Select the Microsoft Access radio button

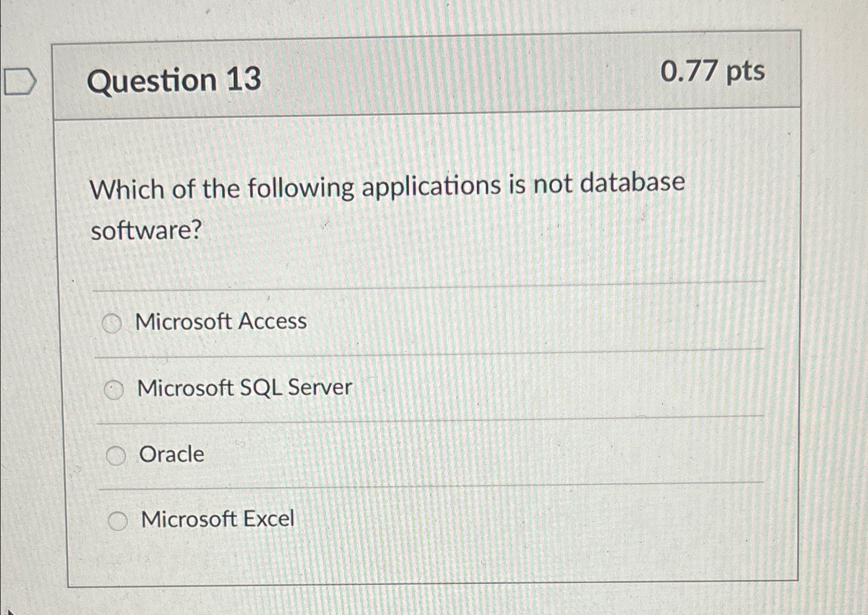113,322
